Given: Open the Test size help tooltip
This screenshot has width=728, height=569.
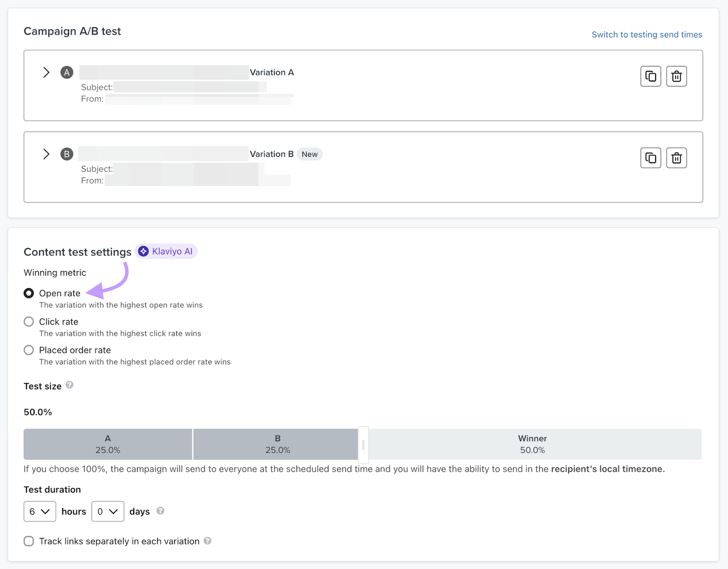Looking at the screenshot, I should 69,385.
